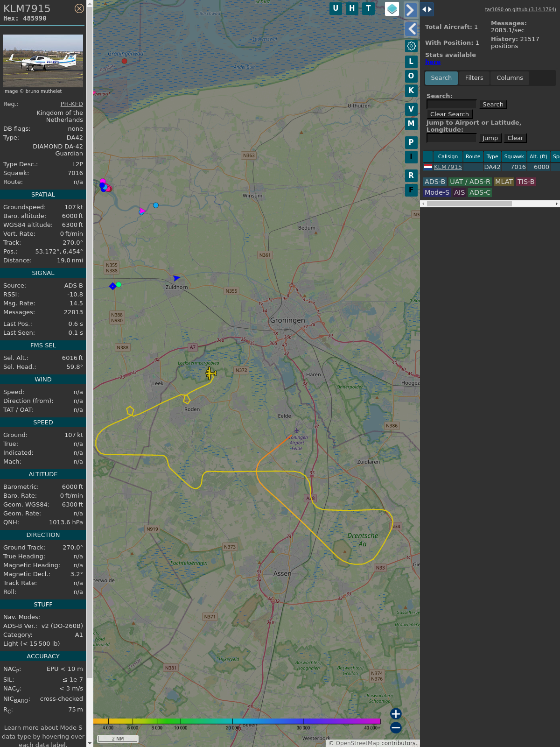Toggle the MLAT source legend
Viewport: 560px width, 747px height.
[x=504, y=182]
